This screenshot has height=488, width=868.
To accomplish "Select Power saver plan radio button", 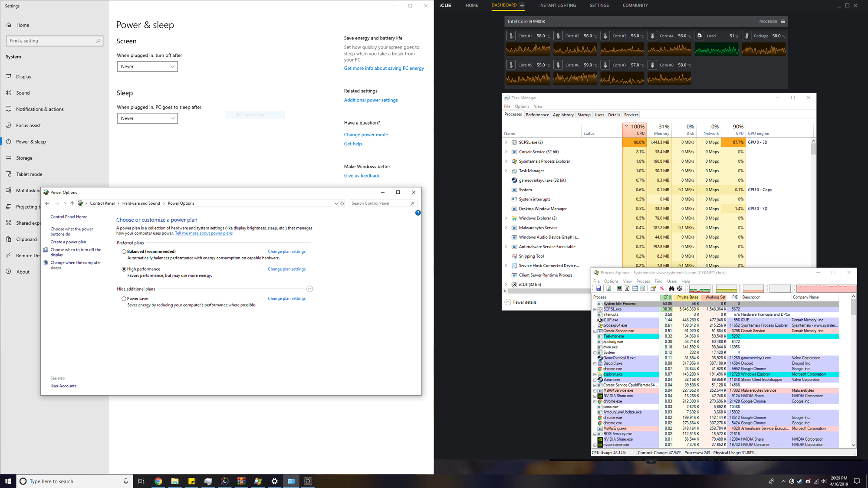I will (124, 299).
